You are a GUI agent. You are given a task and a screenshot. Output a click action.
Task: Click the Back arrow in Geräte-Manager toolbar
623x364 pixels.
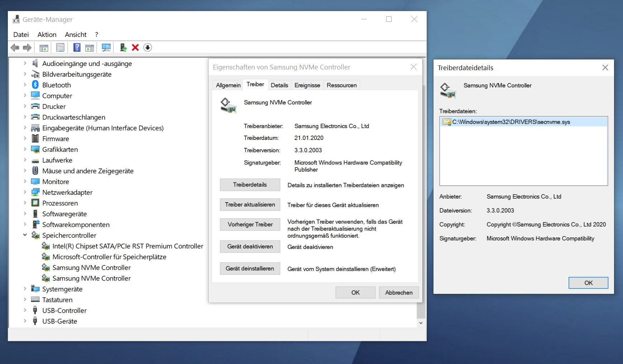(x=15, y=48)
